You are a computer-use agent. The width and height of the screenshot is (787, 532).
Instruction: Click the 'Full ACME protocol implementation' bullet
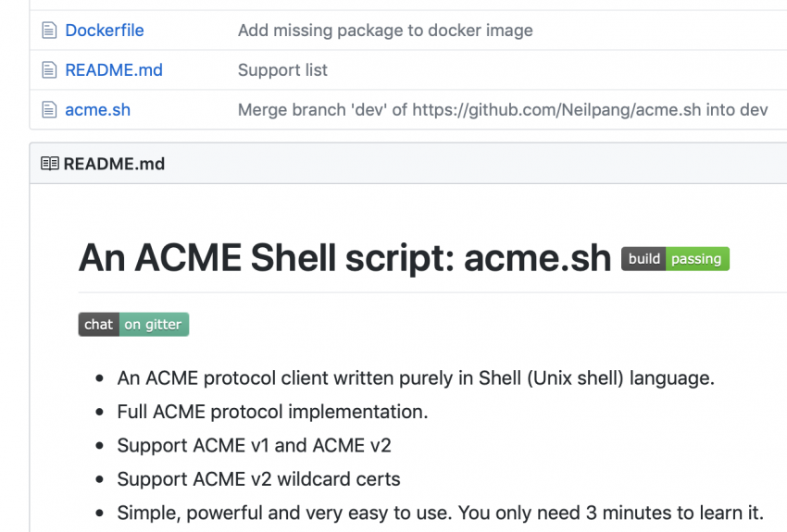pos(272,412)
